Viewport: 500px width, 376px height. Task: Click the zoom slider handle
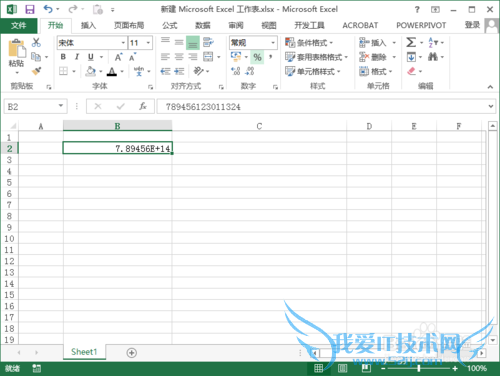tap(419, 368)
